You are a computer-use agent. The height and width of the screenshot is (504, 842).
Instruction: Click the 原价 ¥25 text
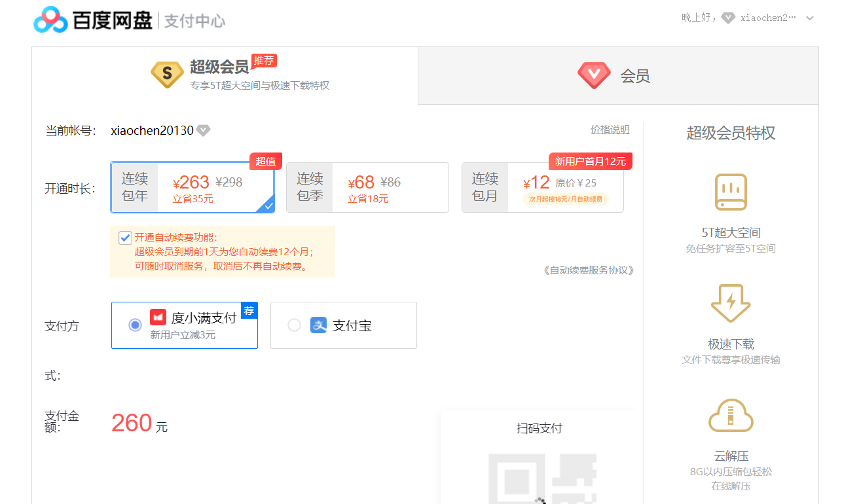click(x=576, y=183)
